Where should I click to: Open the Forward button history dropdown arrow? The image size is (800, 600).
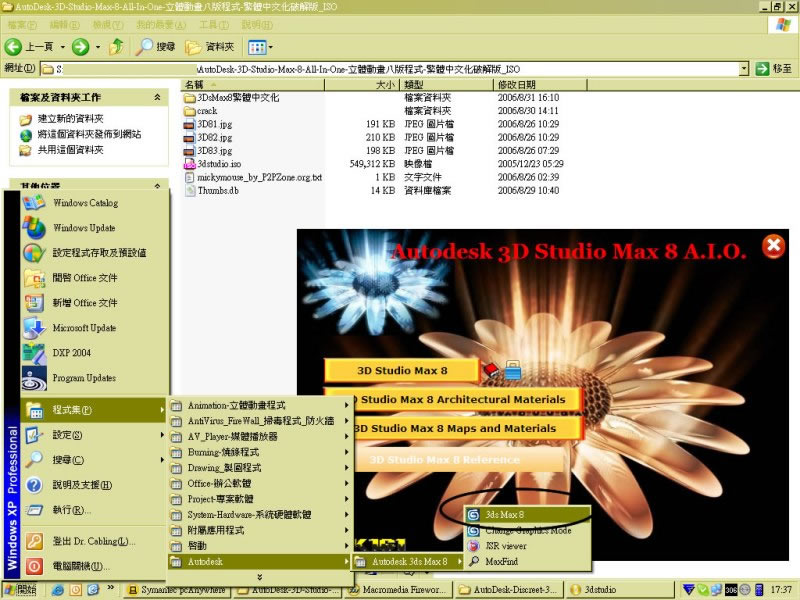tap(97, 47)
